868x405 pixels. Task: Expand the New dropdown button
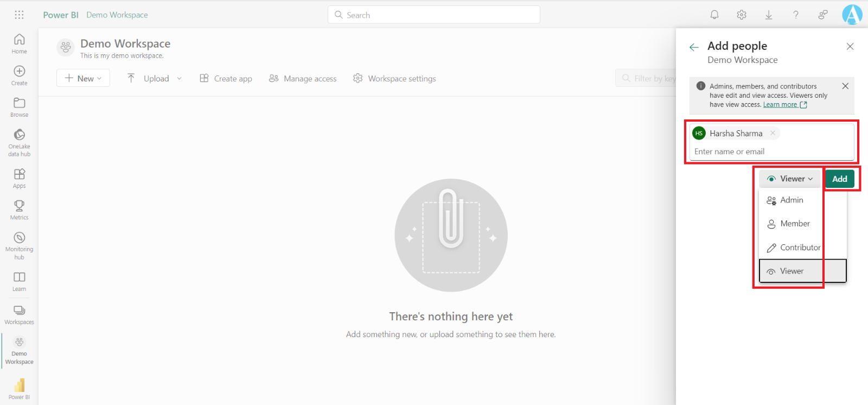point(83,78)
